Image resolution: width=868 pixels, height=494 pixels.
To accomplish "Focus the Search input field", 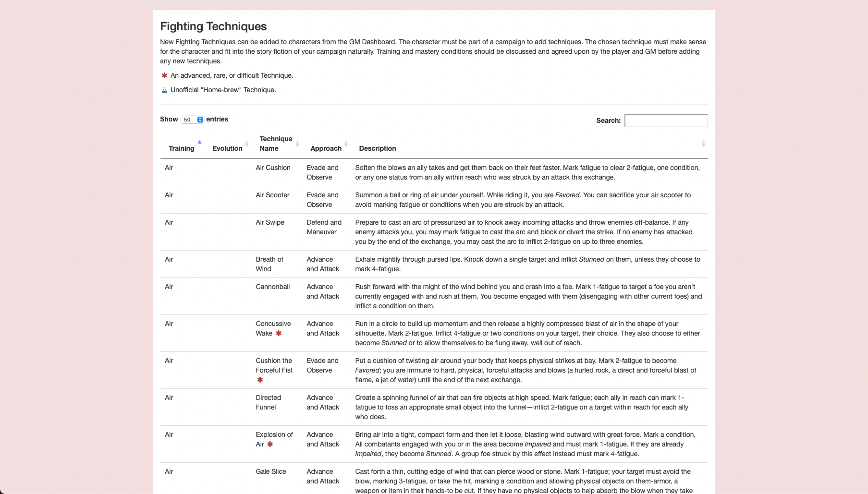I will [666, 120].
